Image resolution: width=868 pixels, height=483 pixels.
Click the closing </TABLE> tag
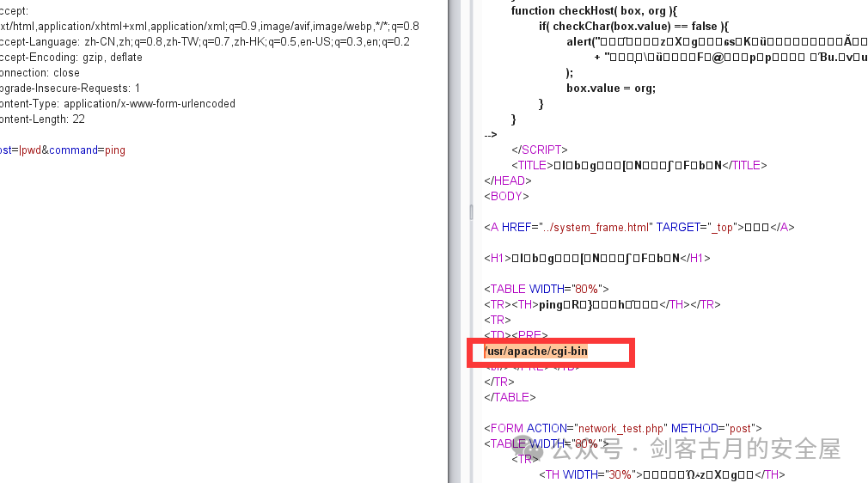click(510, 398)
